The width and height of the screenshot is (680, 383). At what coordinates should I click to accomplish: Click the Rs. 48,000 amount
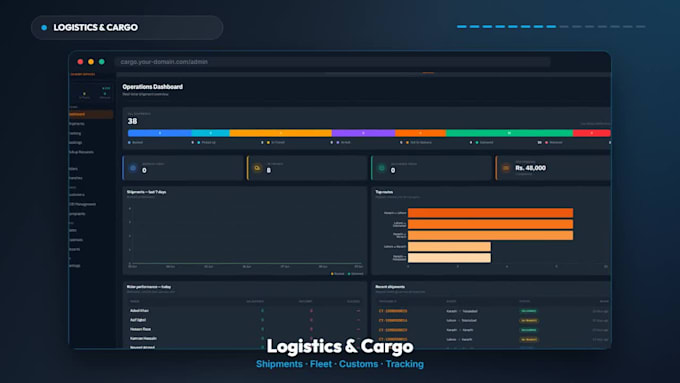click(x=530, y=168)
